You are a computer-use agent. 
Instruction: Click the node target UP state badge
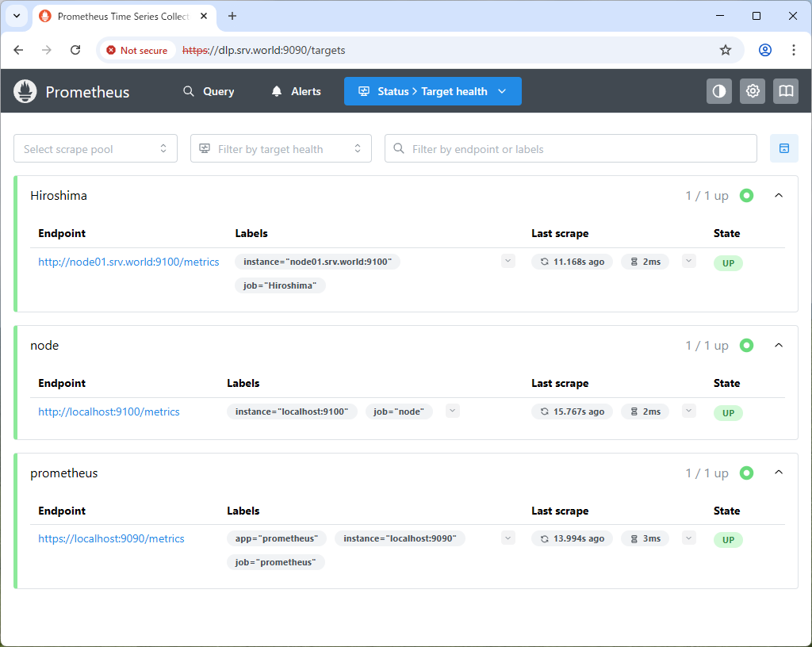[728, 413]
